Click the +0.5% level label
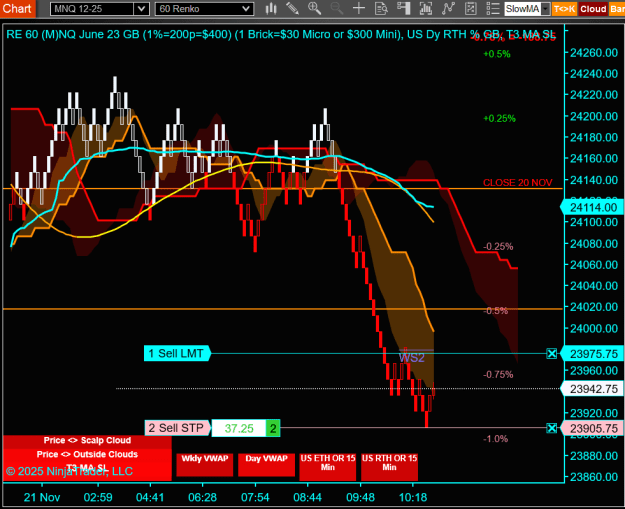The height and width of the screenshot is (509, 625). pyautogui.click(x=497, y=54)
